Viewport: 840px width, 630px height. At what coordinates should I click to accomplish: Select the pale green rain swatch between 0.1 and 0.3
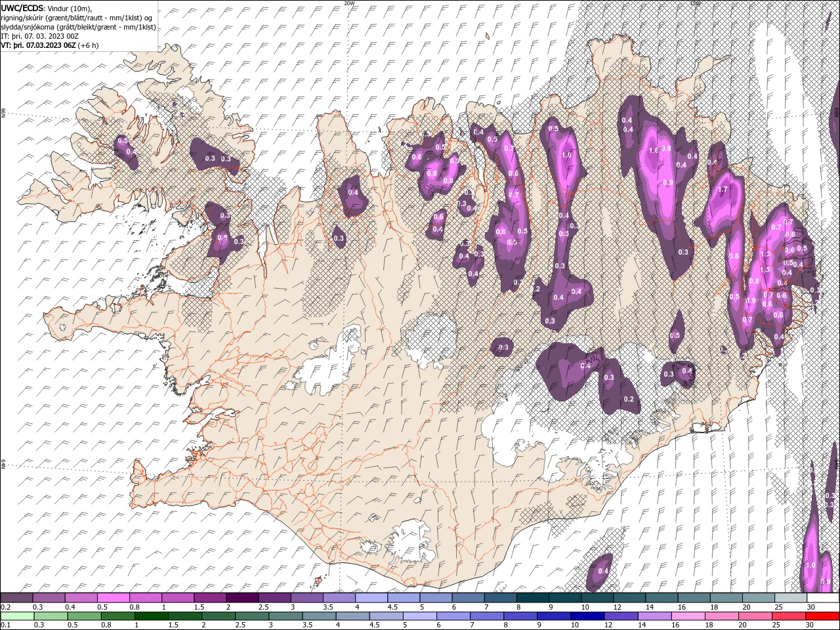coord(17,616)
